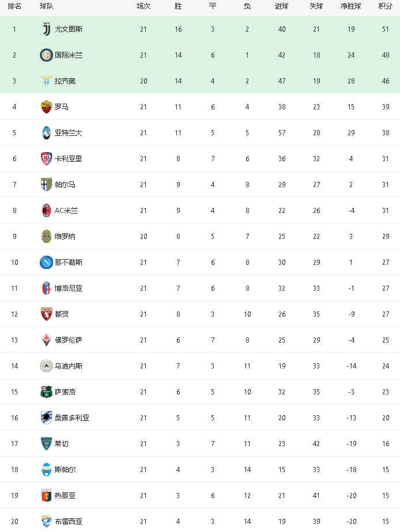Open team name 都灵

point(62,314)
